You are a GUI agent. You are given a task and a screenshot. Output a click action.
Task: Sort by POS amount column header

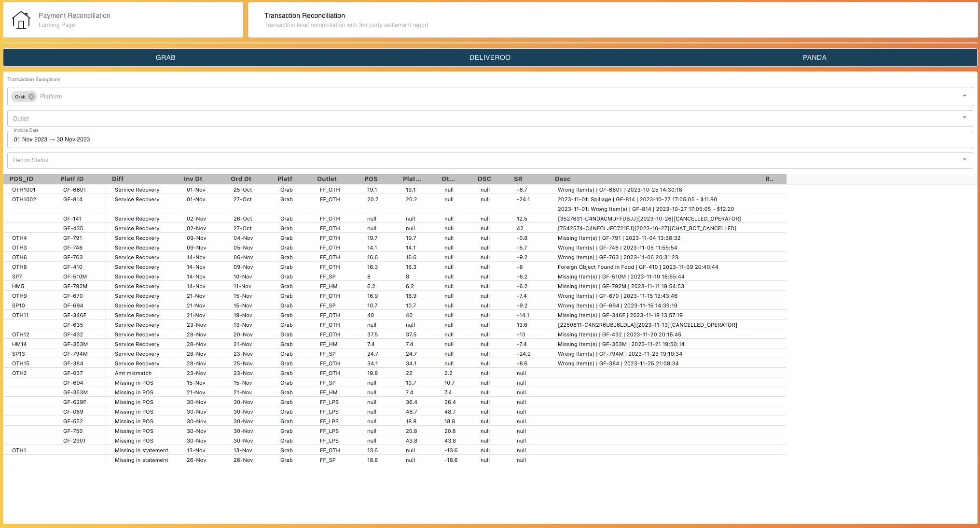tap(371, 179)
